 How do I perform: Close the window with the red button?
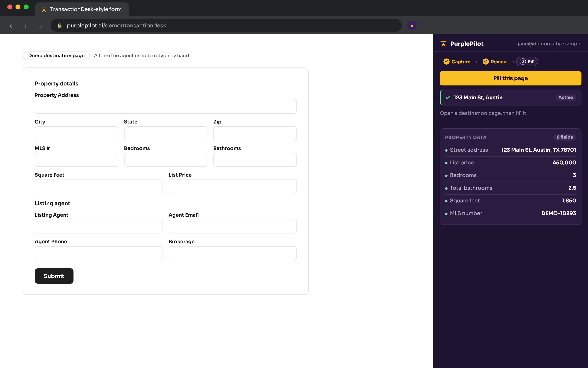pyautogui.click(x=10, y=7)
